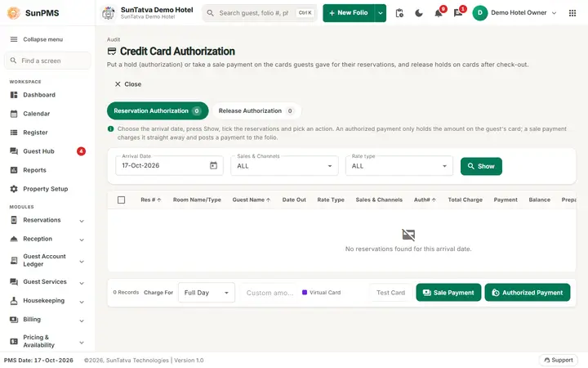Tick the select-all checkbox in table header
Viewport: 588px width, 368px height.
click(121, 200)
